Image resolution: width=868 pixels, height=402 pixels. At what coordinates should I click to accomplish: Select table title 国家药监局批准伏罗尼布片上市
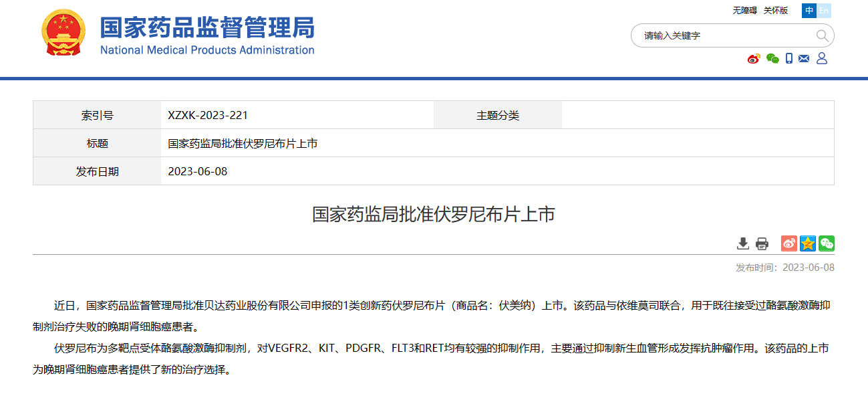243,143
